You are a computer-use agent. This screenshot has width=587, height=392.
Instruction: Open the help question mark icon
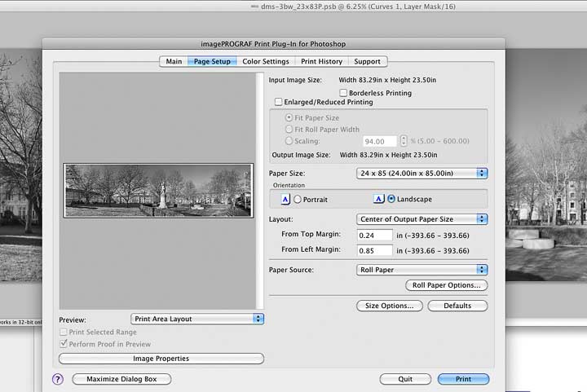(x=58, y=379)
